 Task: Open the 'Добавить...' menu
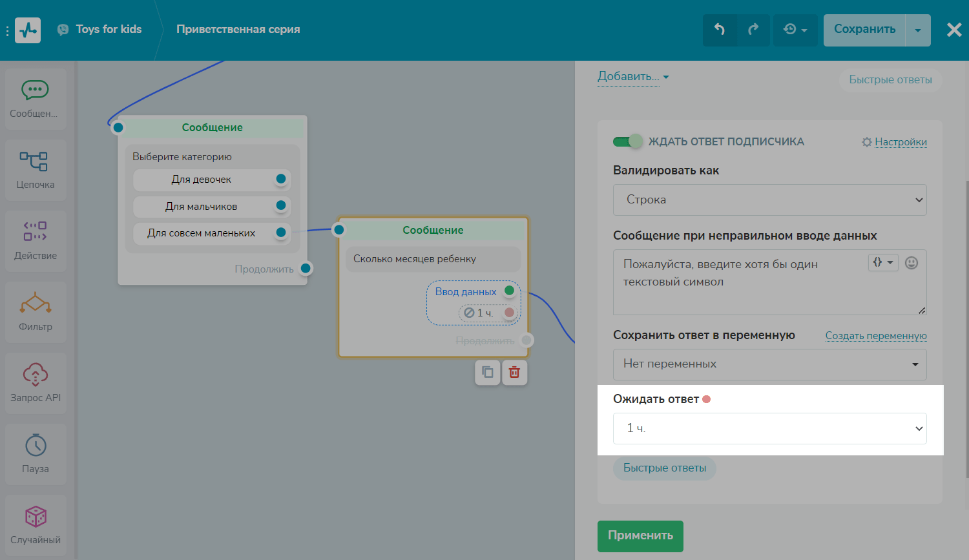point(632,76)
